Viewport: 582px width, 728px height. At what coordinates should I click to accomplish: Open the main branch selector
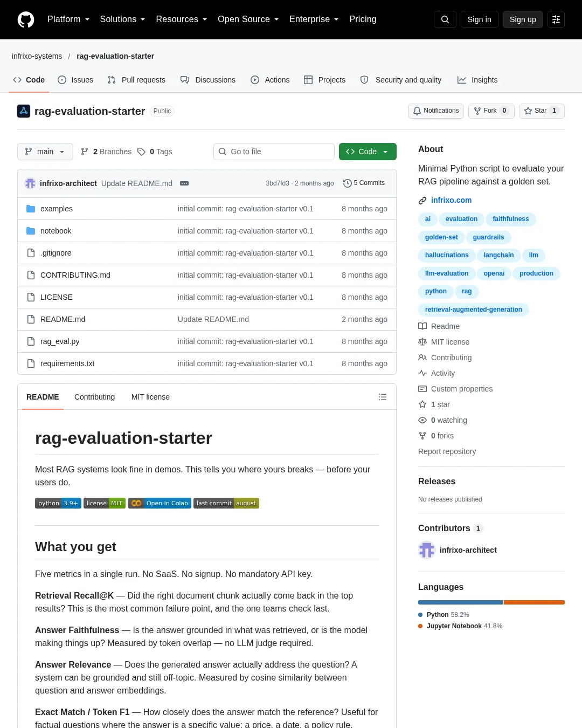click(45, 152)
